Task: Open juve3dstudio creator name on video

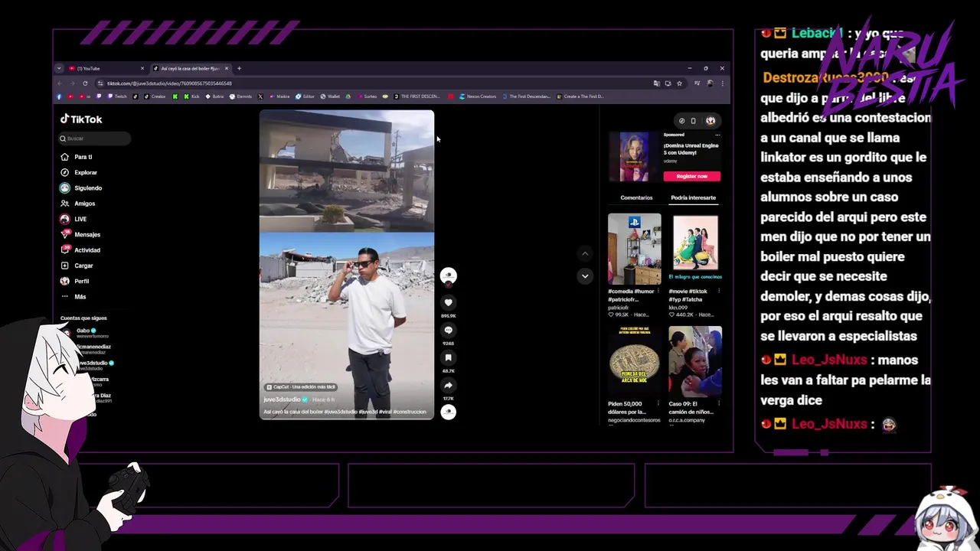Action: (x=282, y=399)
